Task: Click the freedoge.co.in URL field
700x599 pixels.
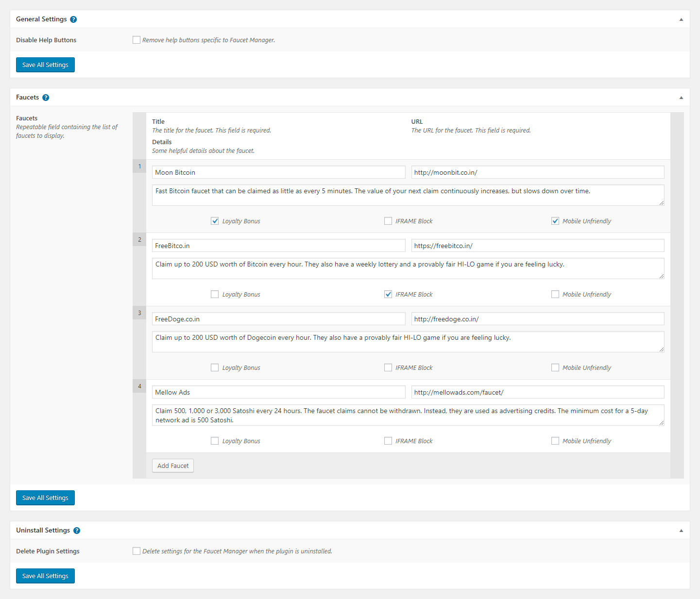Action: click(537, 319)
